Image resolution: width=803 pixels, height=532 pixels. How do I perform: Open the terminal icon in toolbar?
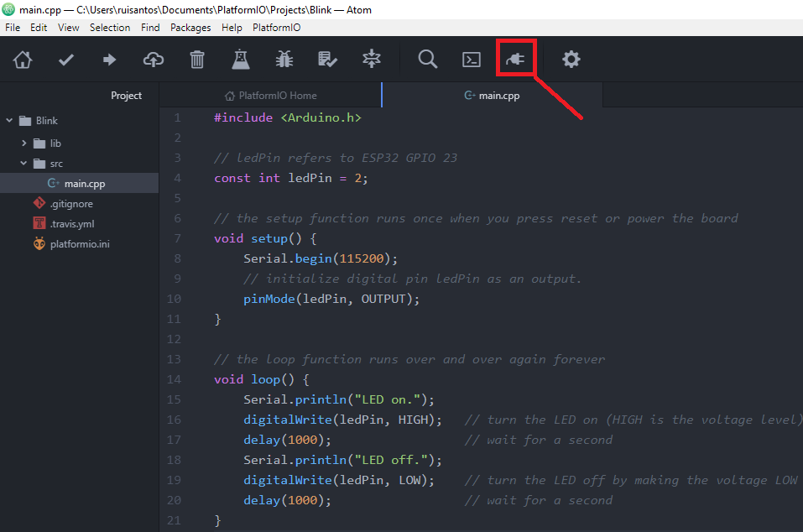pos(472,60)
